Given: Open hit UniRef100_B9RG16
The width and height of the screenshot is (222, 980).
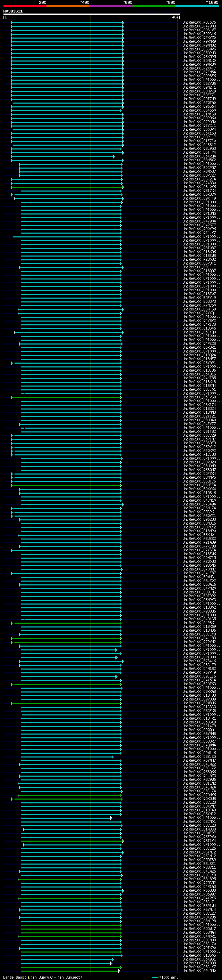Looking at the screenshot, I should [x=199, y=34].
